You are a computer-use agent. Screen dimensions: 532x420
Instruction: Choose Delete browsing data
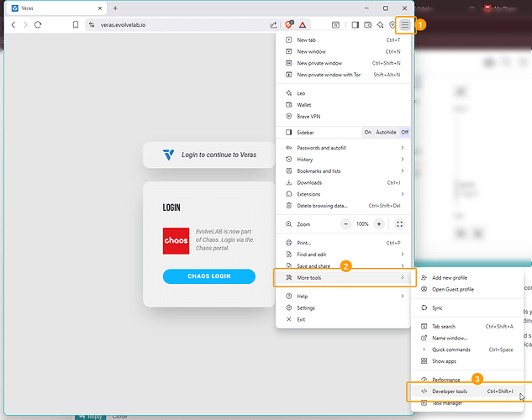(x=344, y=206)
